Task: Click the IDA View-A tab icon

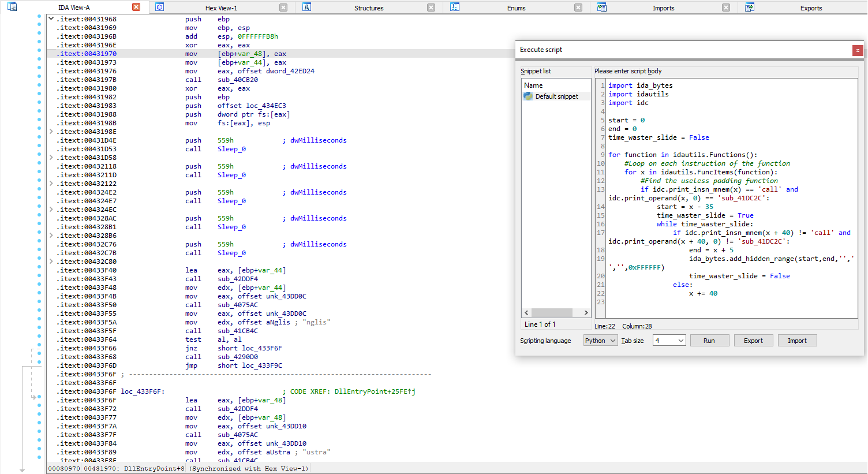Action: click(x=12, y=7)
